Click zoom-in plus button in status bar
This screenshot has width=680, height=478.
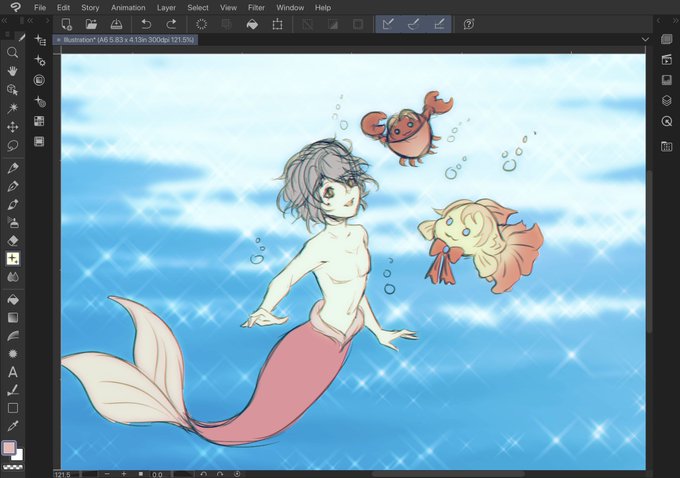[124, 474]
